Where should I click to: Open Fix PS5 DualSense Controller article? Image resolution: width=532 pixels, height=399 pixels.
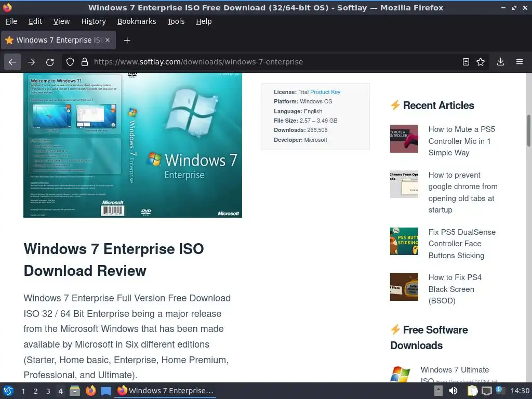click(462, 244)
